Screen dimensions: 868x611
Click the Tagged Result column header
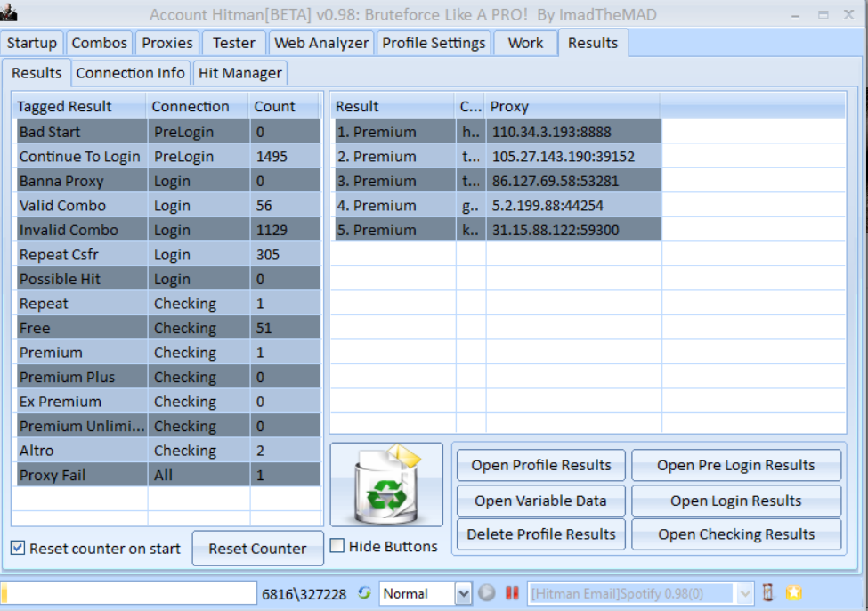pos(79,106)
